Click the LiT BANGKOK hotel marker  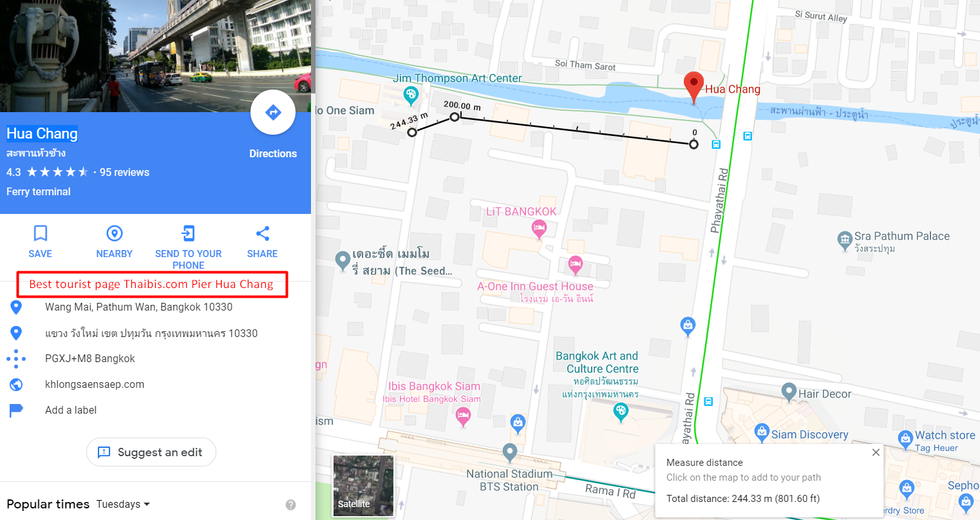tap(539, 228)
